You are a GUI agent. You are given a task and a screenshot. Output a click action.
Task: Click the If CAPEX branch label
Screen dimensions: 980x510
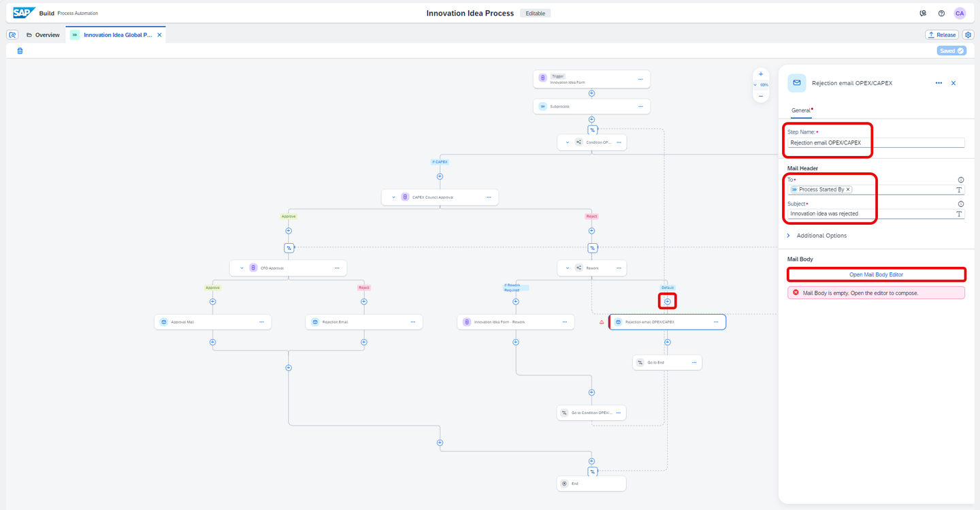point(440,162)
